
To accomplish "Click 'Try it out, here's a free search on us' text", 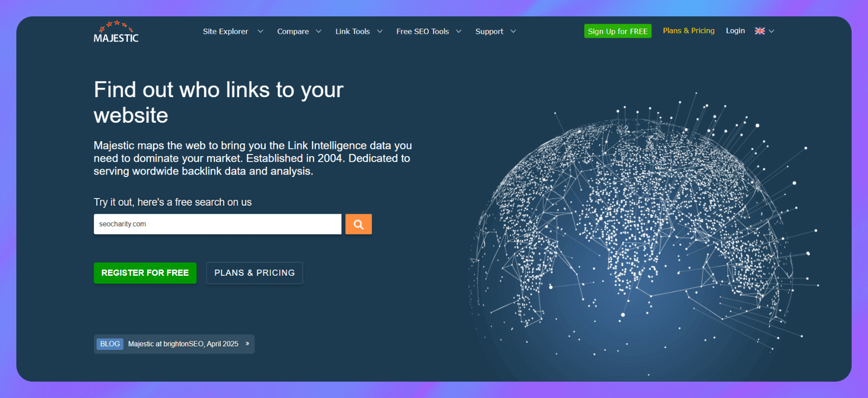I will pos(173,202).
